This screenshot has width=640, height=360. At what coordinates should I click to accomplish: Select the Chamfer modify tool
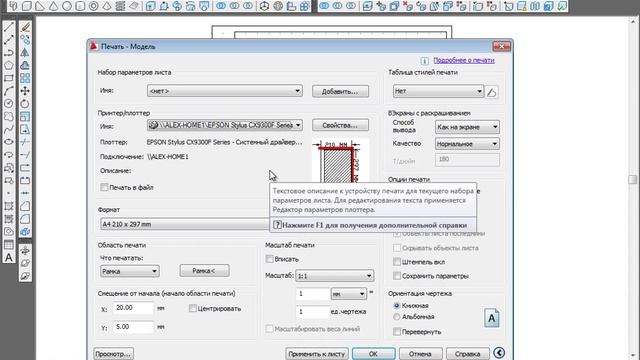(x=25, y=206)
